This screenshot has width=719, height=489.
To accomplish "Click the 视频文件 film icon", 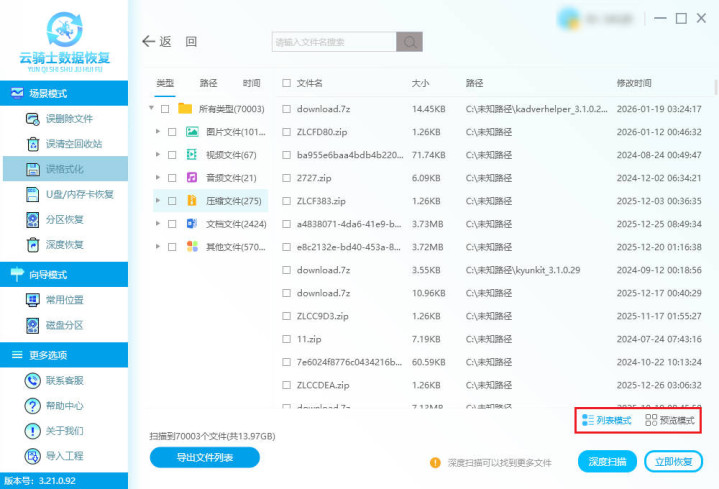I will [x=192, y=155].
